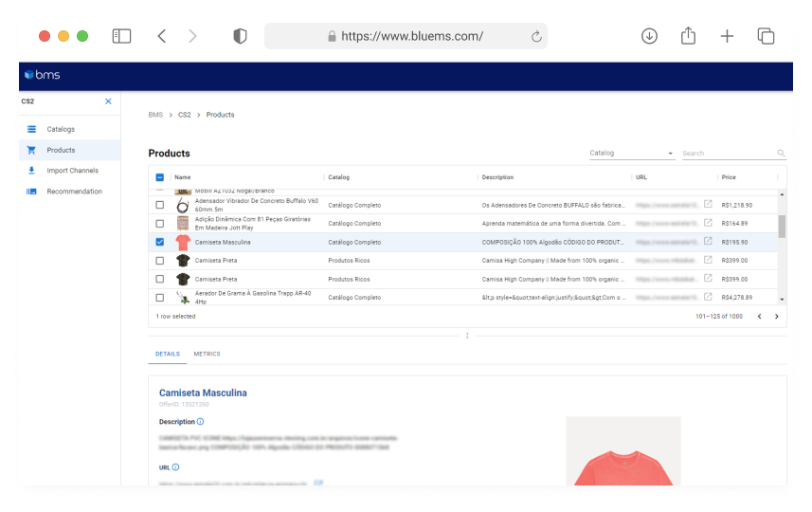The image size is (812, 512).
Task: Click the Products breadcrumb item
Action: (x=220, y=115)
